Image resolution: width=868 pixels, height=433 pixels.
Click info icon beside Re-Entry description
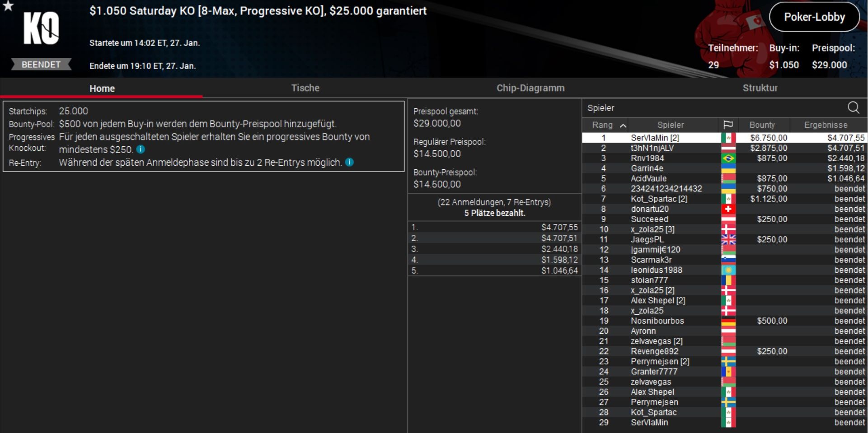[x=349, y=162]
